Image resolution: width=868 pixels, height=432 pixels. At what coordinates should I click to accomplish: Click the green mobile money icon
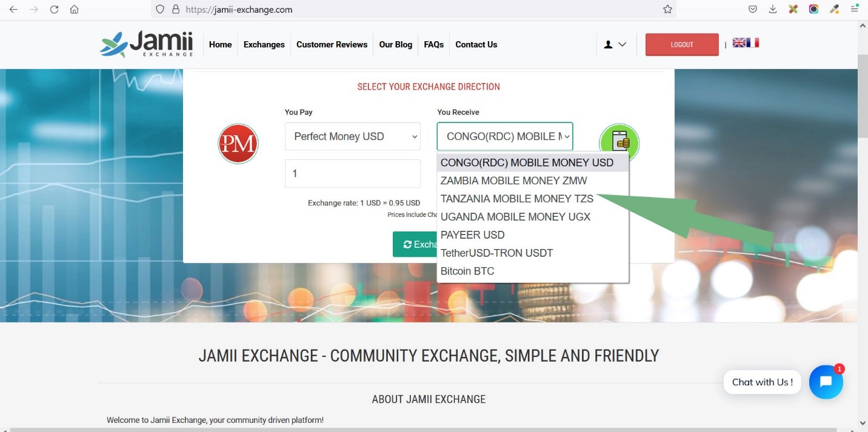tap(619, 143)
